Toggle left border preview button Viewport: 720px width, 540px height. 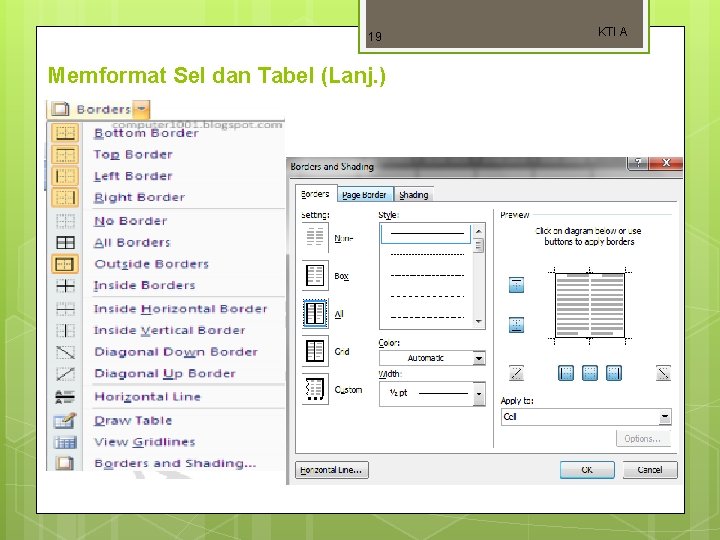[566, 373]
